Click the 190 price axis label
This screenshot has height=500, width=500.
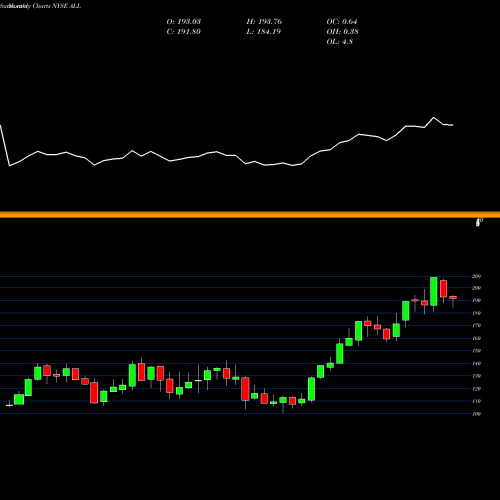476,300
